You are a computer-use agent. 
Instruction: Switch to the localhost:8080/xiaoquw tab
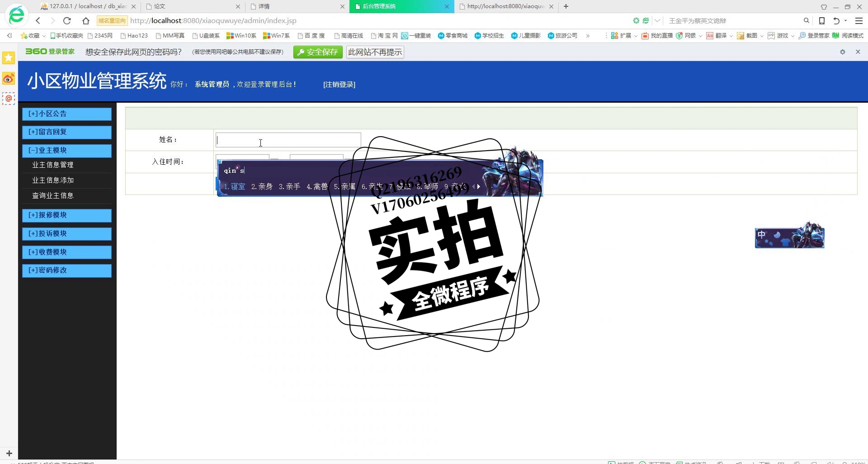tap(505, 6)
